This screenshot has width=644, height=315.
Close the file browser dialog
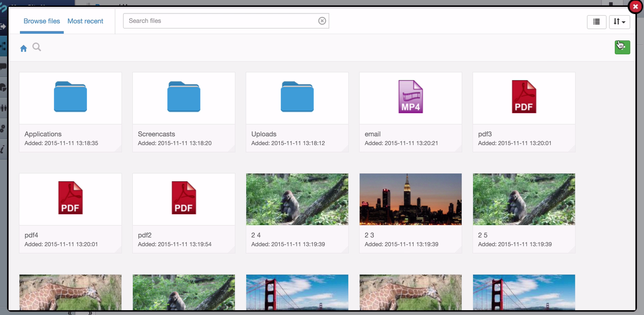pos(635,7)
